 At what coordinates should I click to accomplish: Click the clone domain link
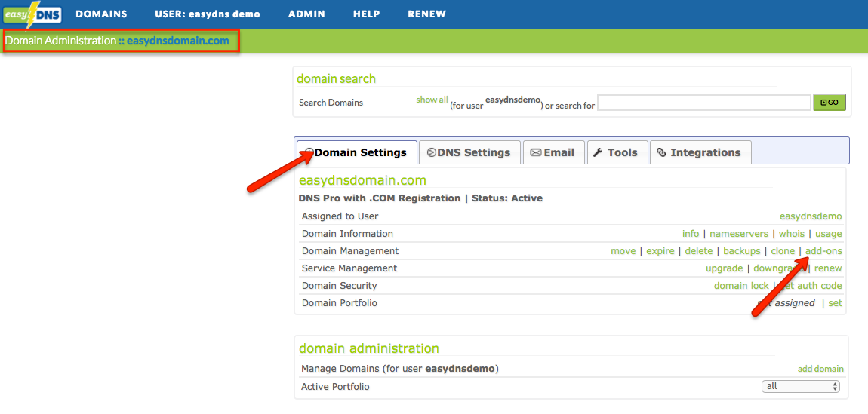coord(783,251)
